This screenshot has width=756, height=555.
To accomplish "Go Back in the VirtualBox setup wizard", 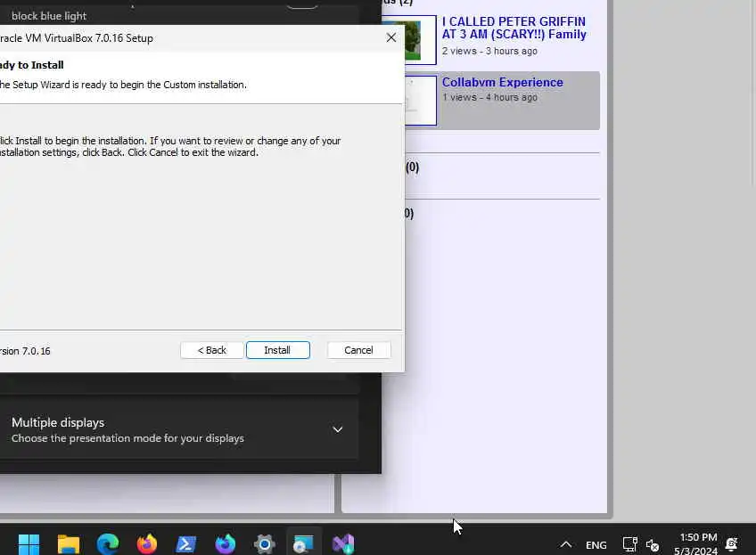I will pyautogui.click(x=211, y=350).
